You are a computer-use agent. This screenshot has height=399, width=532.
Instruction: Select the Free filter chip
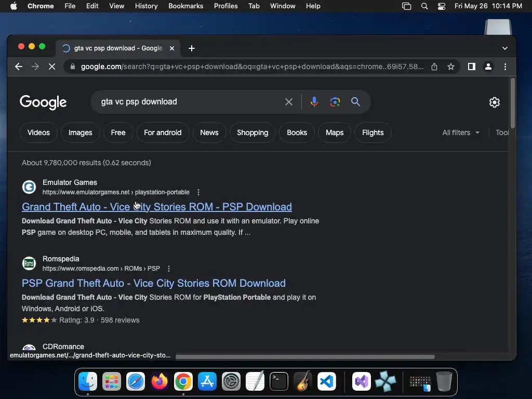118,132
